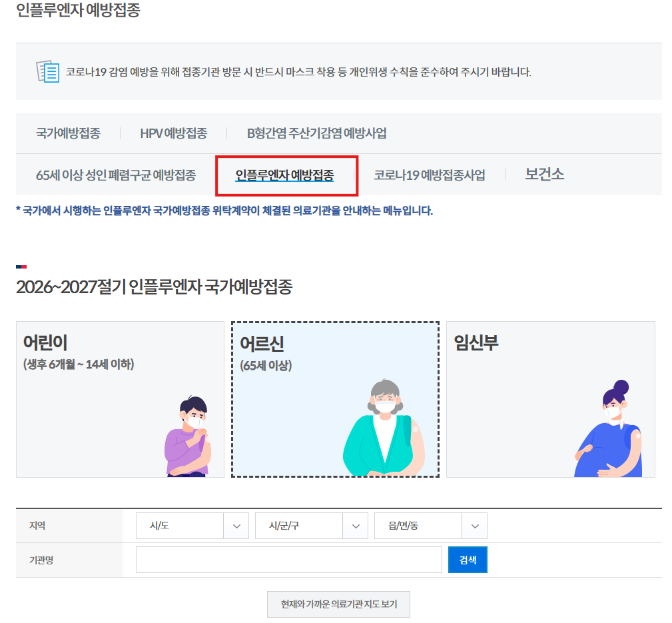Open the 시/군/구 district dropdown

point(312,526)
